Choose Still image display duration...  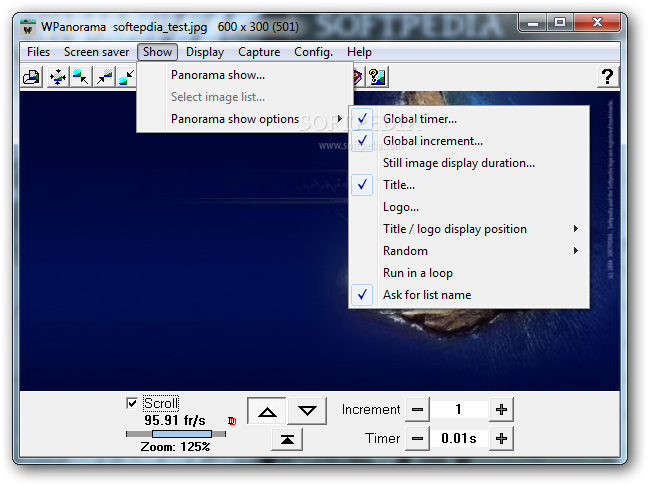469,163
